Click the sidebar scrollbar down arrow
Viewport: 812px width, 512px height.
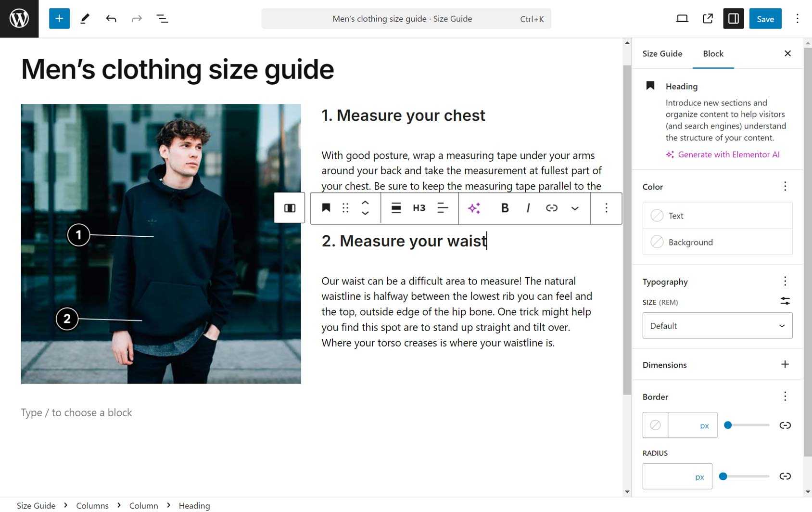pyautogui.click(x=808, y=492)
